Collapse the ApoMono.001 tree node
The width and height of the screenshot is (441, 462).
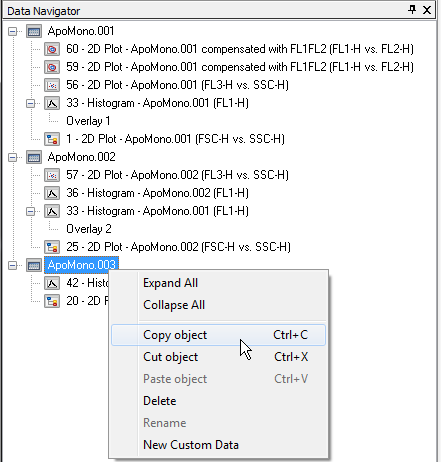(x=12, y=32)
